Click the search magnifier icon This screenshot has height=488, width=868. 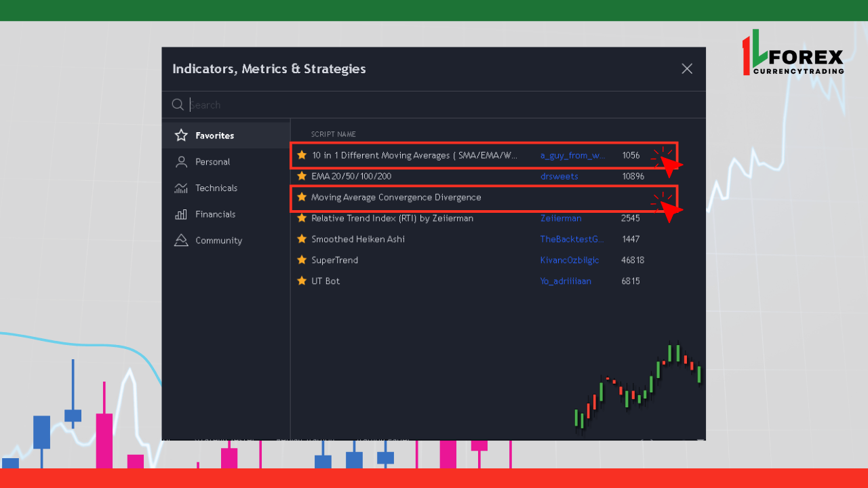point(178,104)
